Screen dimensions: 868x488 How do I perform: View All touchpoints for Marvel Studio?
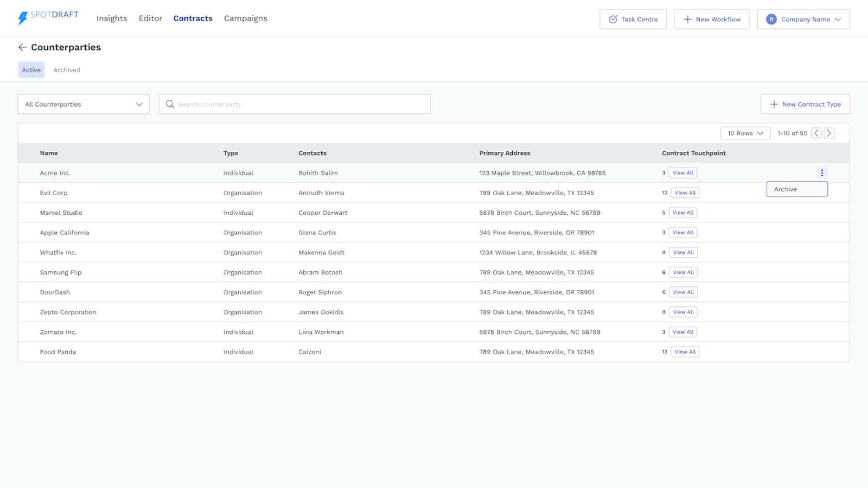[x=683, y=213]
